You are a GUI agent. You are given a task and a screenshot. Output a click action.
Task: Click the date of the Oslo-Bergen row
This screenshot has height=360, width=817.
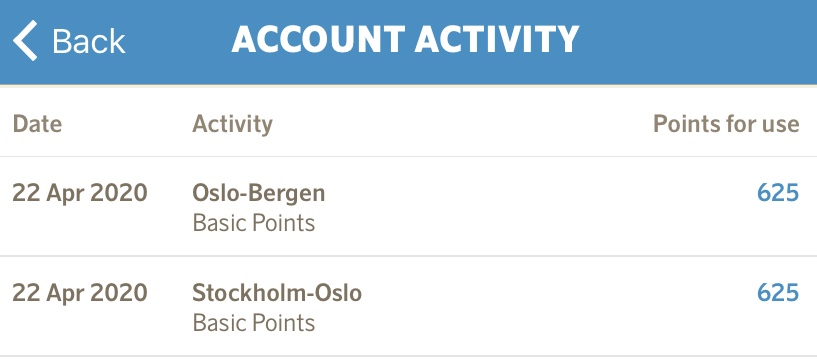(x=80, y=193)
